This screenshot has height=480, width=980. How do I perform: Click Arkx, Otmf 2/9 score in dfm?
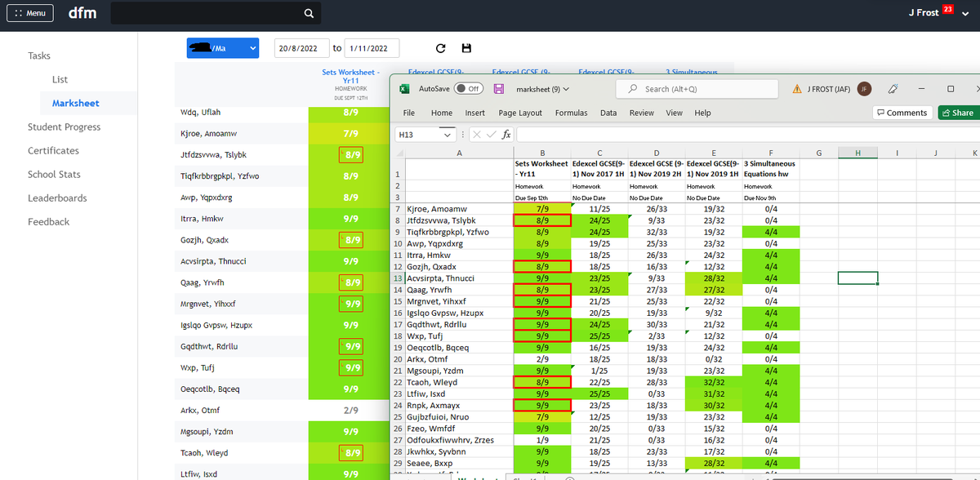click(x=350, y=410)
